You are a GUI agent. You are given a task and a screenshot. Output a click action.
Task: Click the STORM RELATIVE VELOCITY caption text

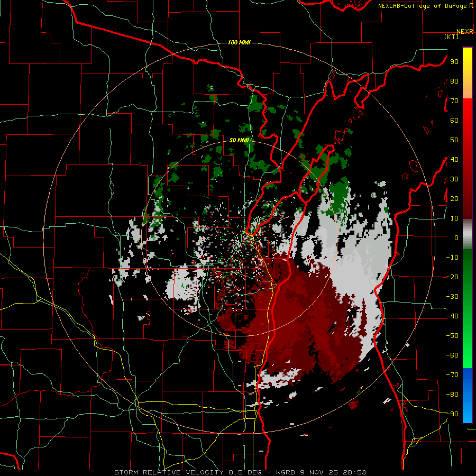168,472
